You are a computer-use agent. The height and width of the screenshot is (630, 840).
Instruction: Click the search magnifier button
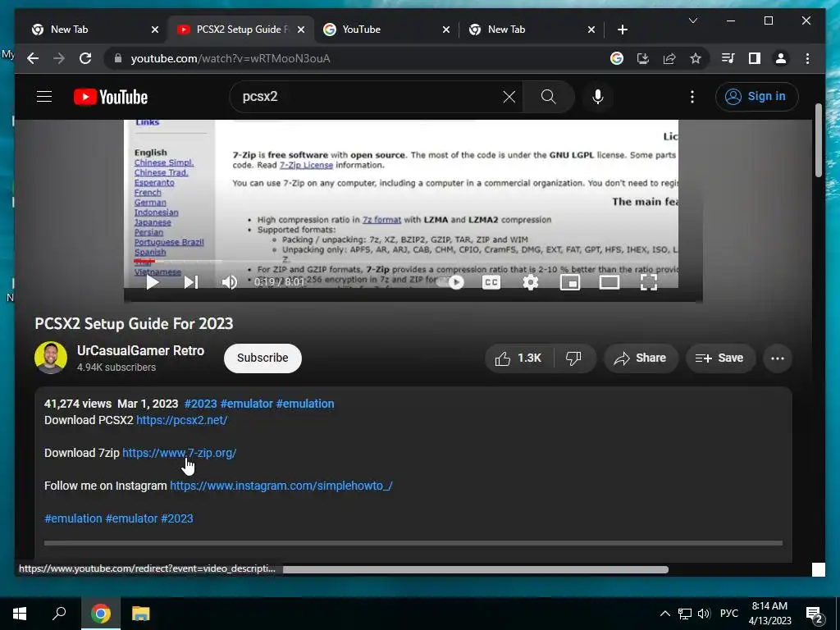tap(548, 97)
